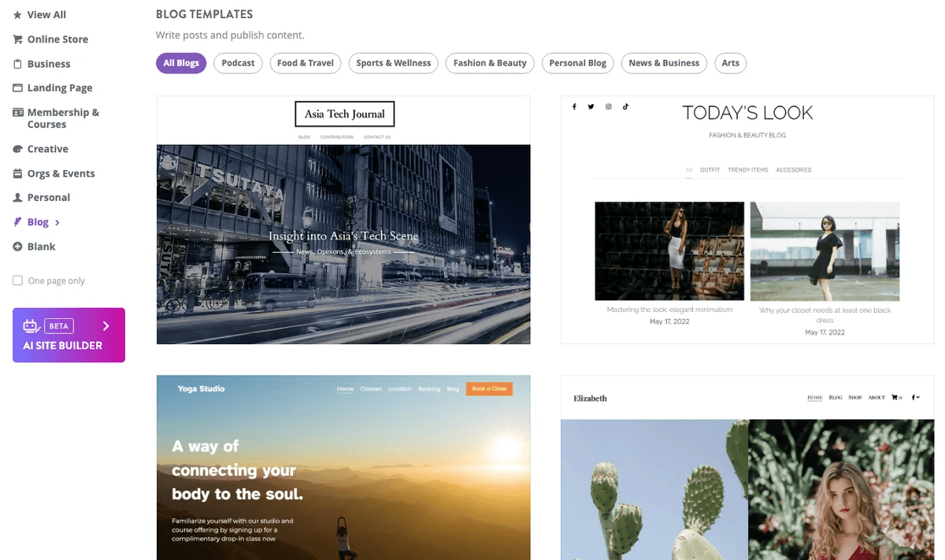Select the OUTFIT tab on Today's Look

click(710, 169)
